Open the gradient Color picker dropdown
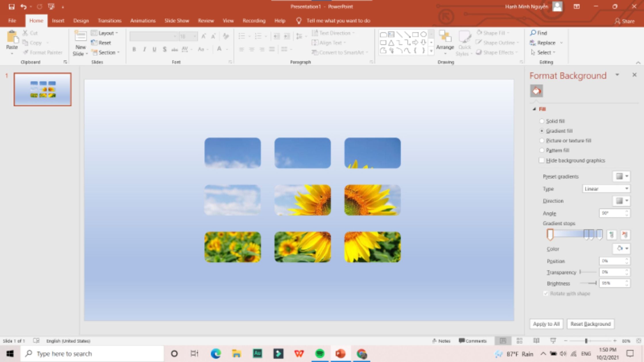The width and height of the screenshot is (644, 362). (x=622, y=249)
